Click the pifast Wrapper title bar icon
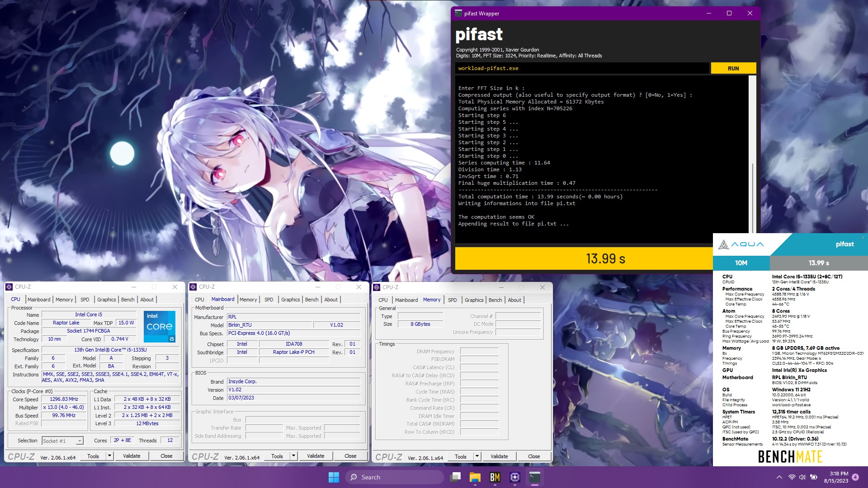Viewport: 868px width, 488px height. (x=458, y=13)
